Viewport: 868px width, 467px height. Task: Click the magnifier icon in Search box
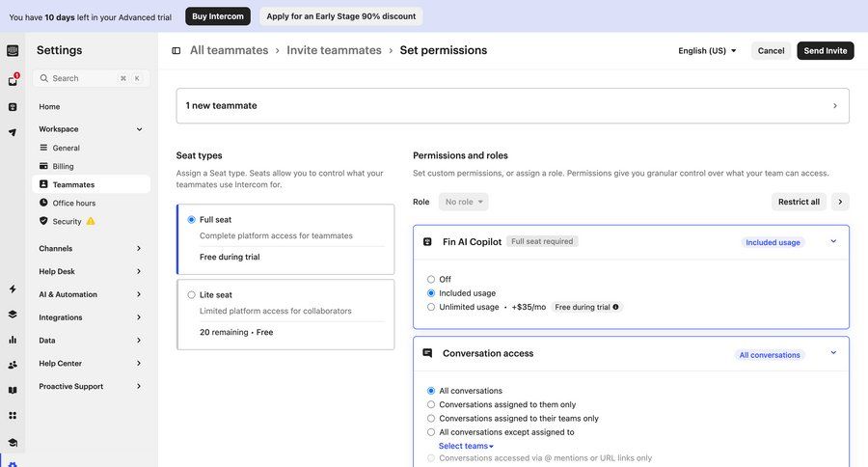44,78
